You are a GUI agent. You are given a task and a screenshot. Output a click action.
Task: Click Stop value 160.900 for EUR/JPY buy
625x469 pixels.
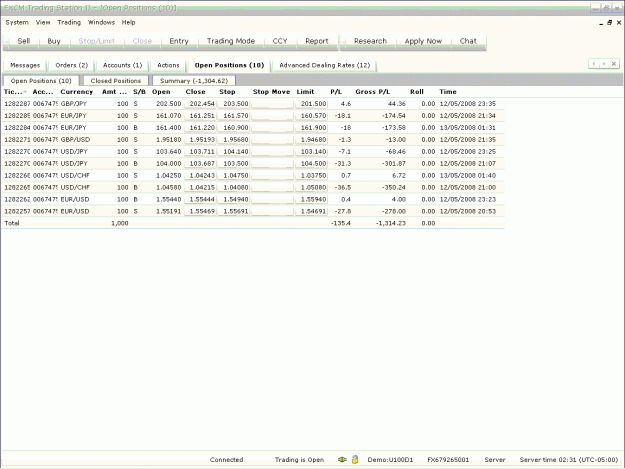[234, 128]
